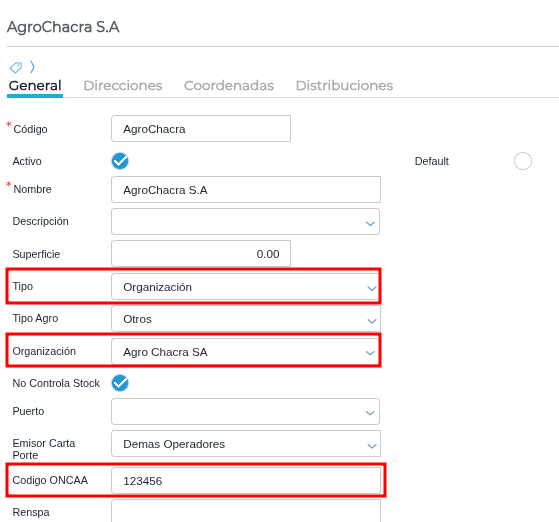Open the Puerto dropdown
559x522 pixels.
[245, 411]
